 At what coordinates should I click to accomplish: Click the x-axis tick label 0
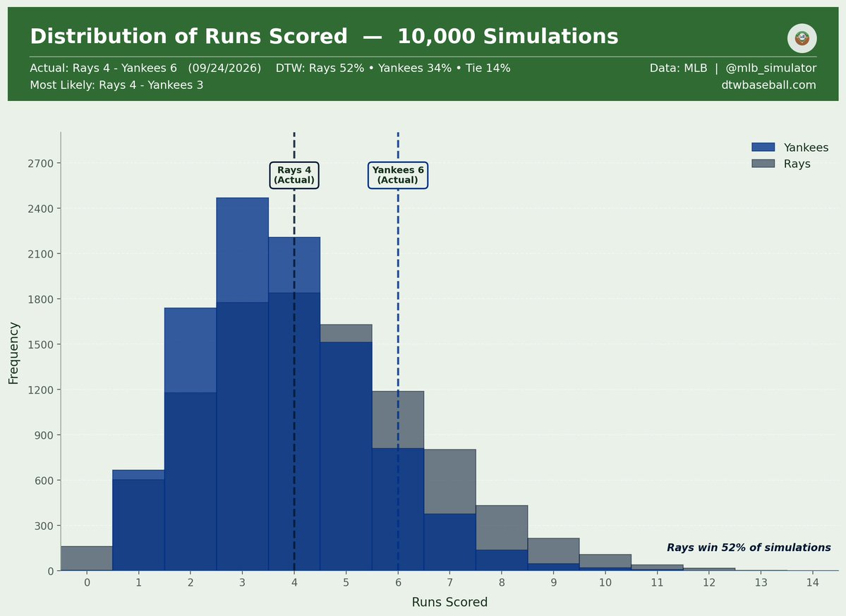pyautogui.click(x=87, y=583)
